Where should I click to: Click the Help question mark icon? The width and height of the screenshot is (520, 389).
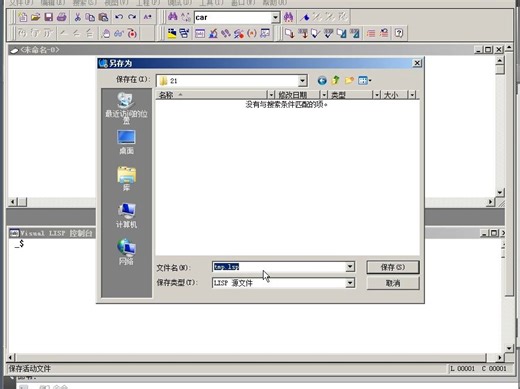399,33
